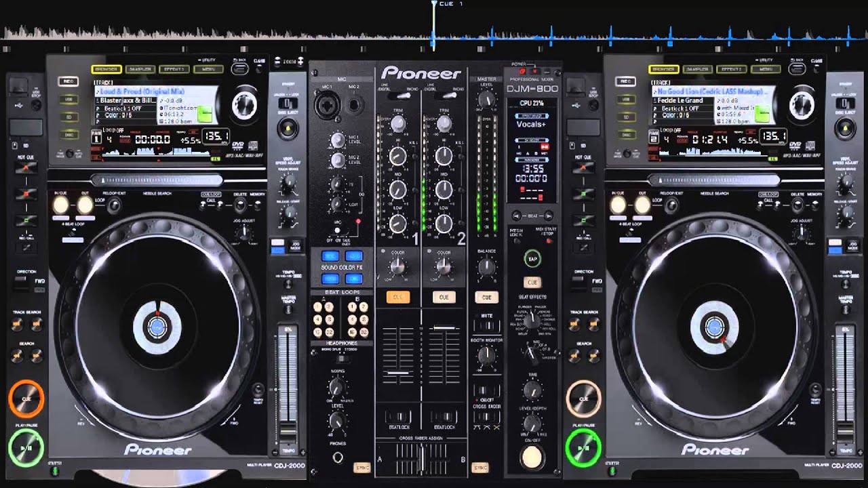Click headphones MIXING knob

[336, 388]
